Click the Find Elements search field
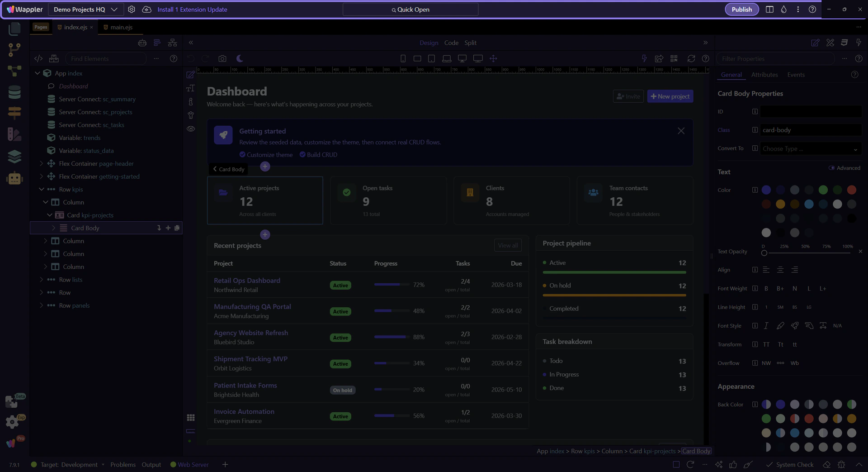 tap(106, 58)
